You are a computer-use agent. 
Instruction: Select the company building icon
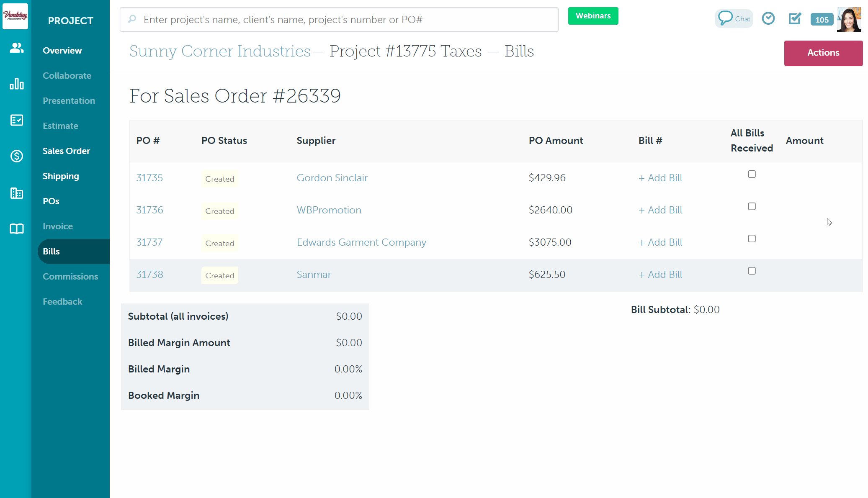pyautogui.click(x=16, y=193)
